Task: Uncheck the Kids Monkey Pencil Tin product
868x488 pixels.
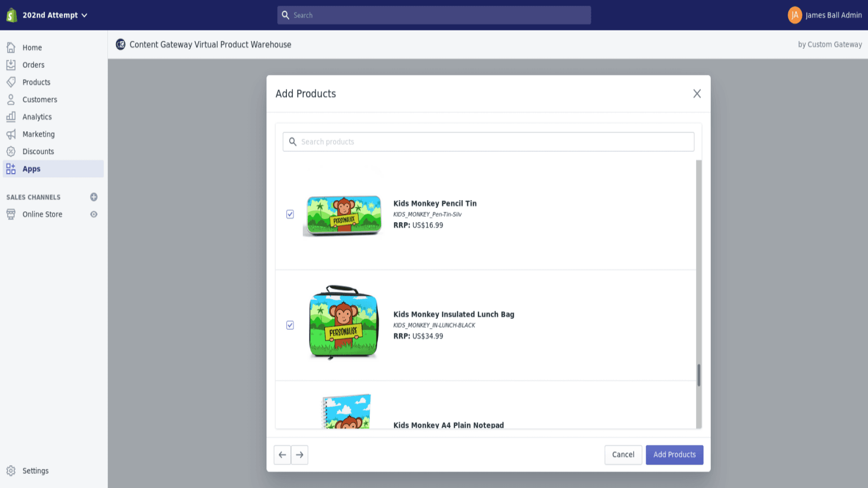Action: coord(290,214)
